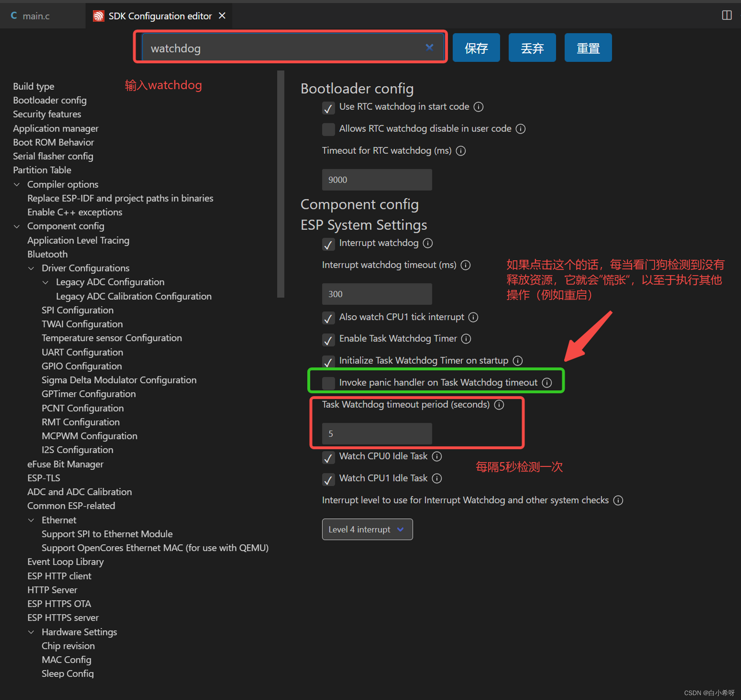Clear the watchdog search box with X icon
Screen dimensions: 741x700
point(429,47)
